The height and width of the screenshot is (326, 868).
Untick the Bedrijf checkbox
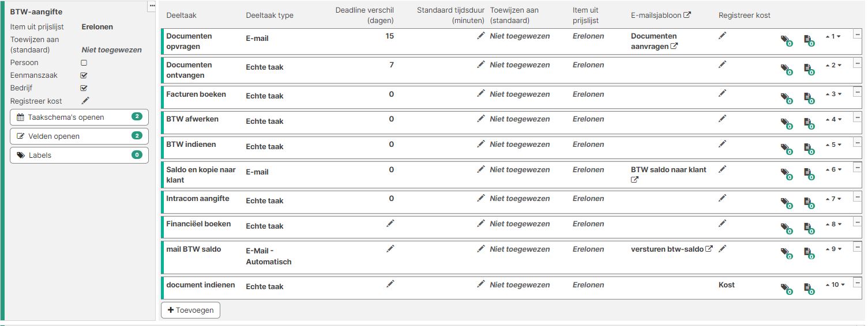[84, 88]
